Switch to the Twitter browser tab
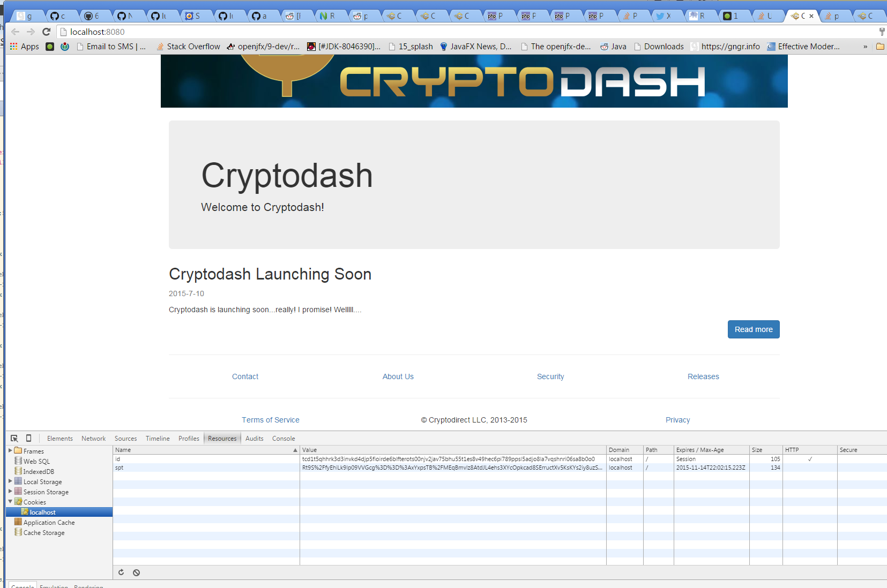Viewport: 887px width, 588px height. pyautogui.click(x=664, y=16)
